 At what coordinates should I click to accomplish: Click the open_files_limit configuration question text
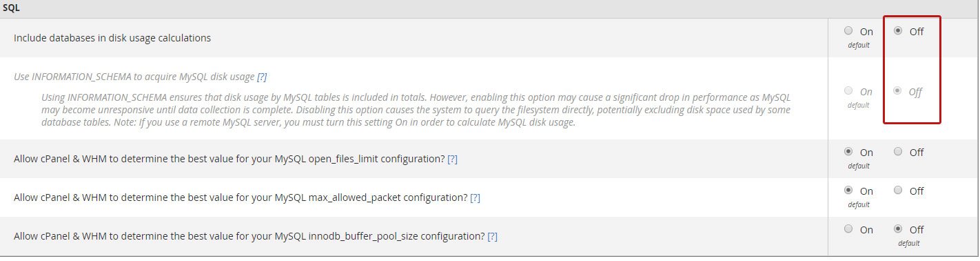pyautogui.click(x=229, y=159)
